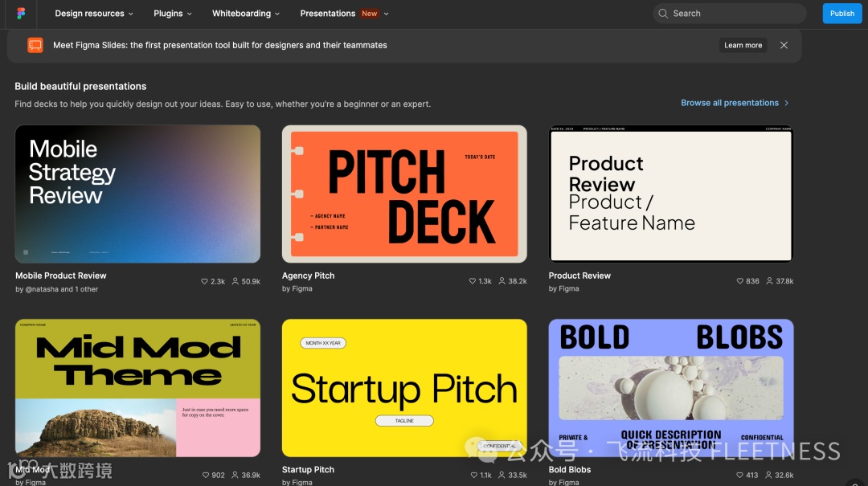Screen dimensions: 868x486
Task: Click the Figma Slides banner icon
Action: pos(35,45)
